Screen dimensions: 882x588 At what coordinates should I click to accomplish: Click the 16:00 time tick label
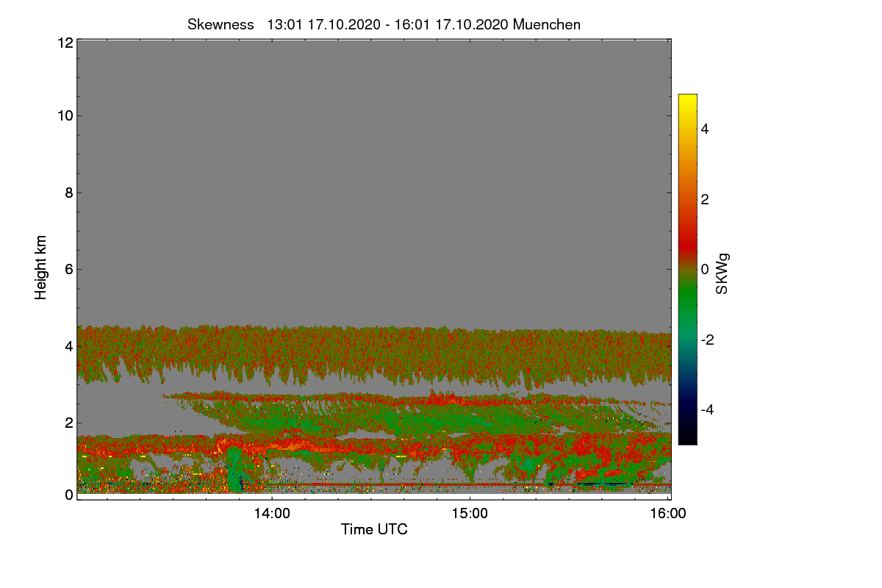(668, 514)
